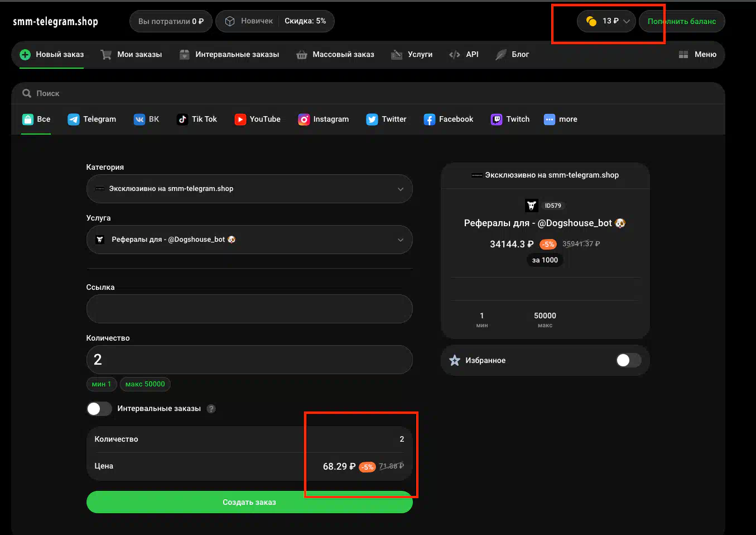This screenshot has width=756, height=535.
Task: Click the basket icon beside Массовый заказ
Action: (302, 55)
